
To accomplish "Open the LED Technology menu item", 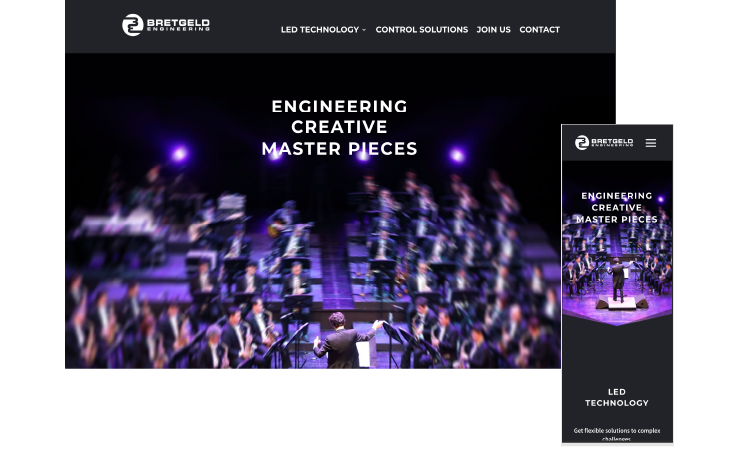I will click(320, 30).
